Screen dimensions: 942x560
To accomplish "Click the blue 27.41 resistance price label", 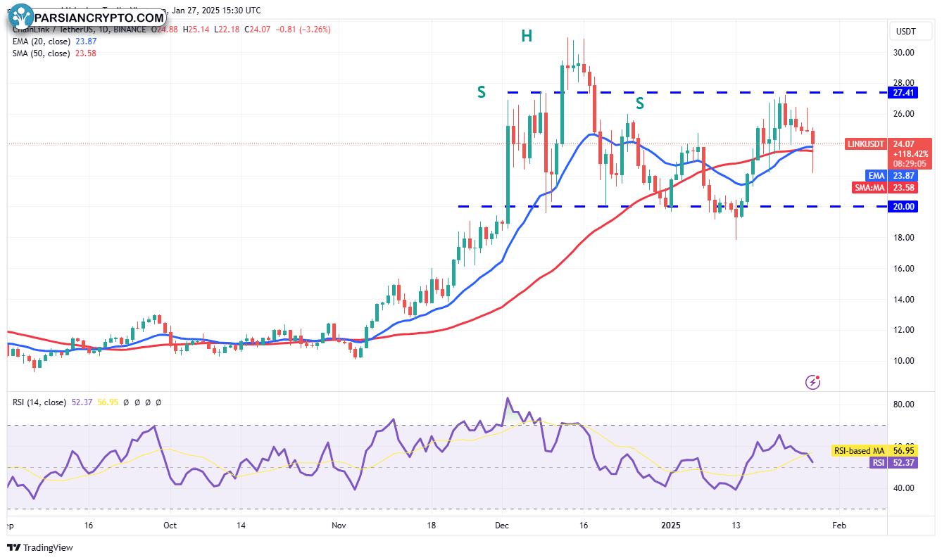I will 904,92.
